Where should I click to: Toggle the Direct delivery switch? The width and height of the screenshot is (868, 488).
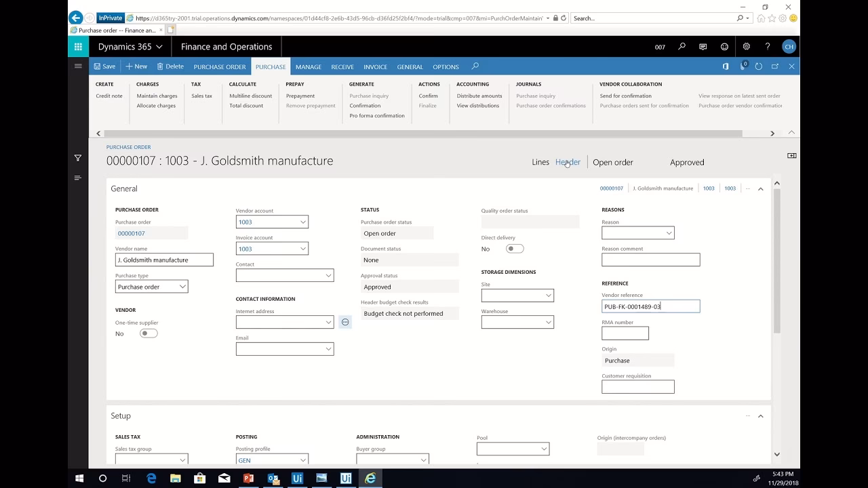pos(514,249)
